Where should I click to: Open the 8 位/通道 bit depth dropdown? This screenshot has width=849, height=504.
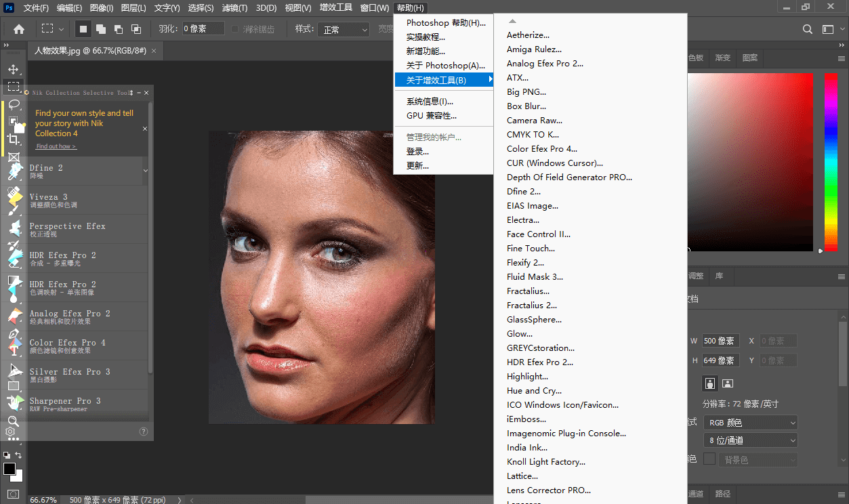click(750, 440)
